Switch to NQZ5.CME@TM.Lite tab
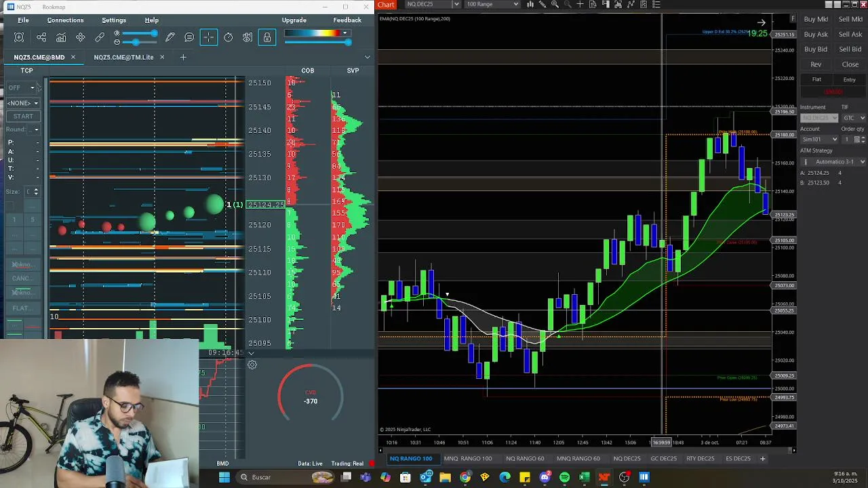868x488 pixels. pyautogui.click(x=123, y=57)
